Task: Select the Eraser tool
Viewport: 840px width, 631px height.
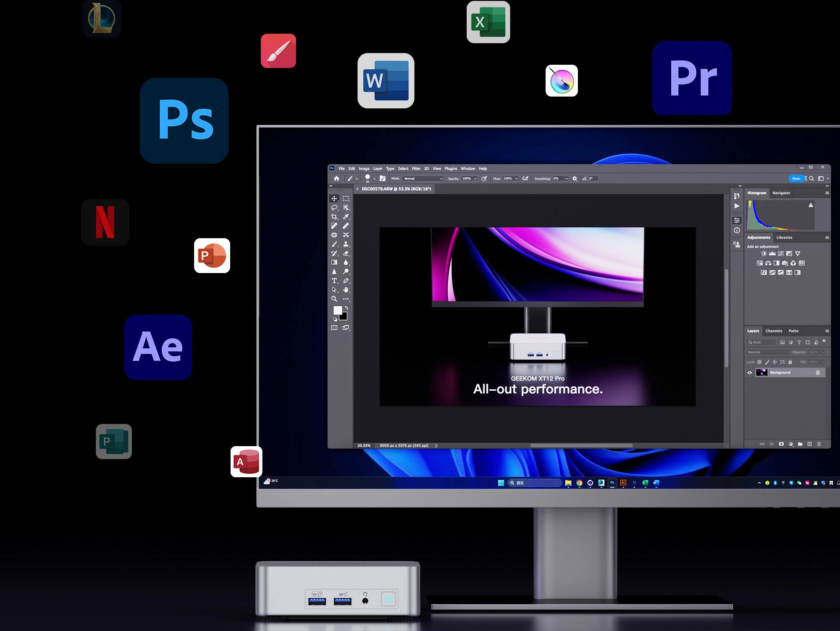Action: click(x=346, y=253)
